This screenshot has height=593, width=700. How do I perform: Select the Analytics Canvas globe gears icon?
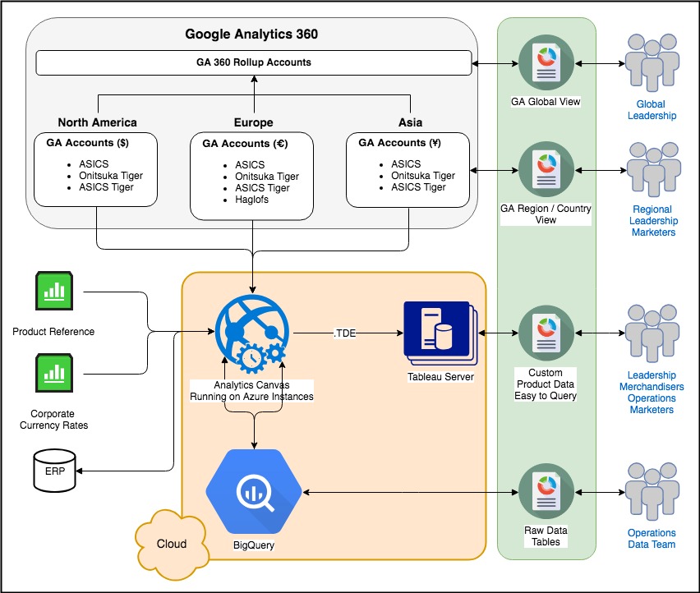coord(251,333)
